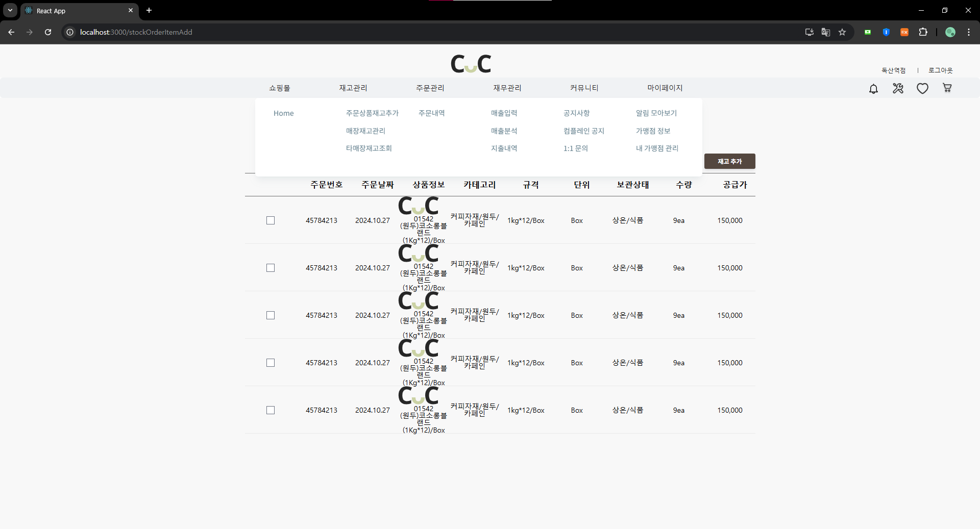This screenshot has height=529, width=980.
Task: Click the orange extension icon
Action: point(904,32)
